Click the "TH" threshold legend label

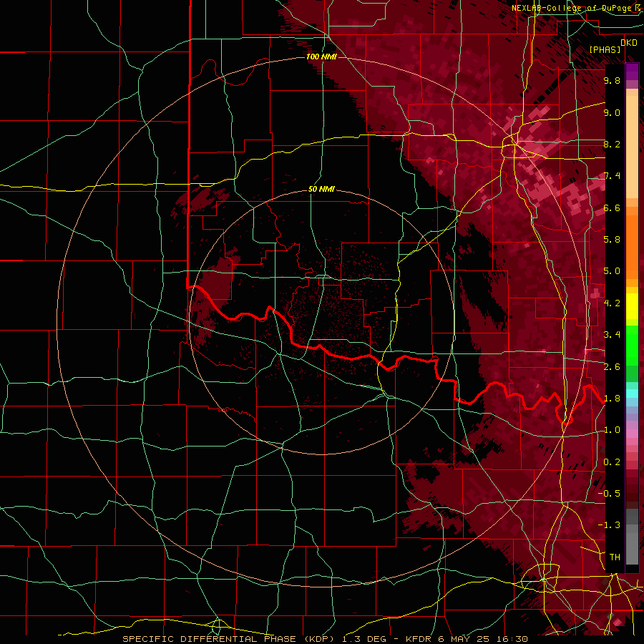pyautogui.click(x=615, y=557)
